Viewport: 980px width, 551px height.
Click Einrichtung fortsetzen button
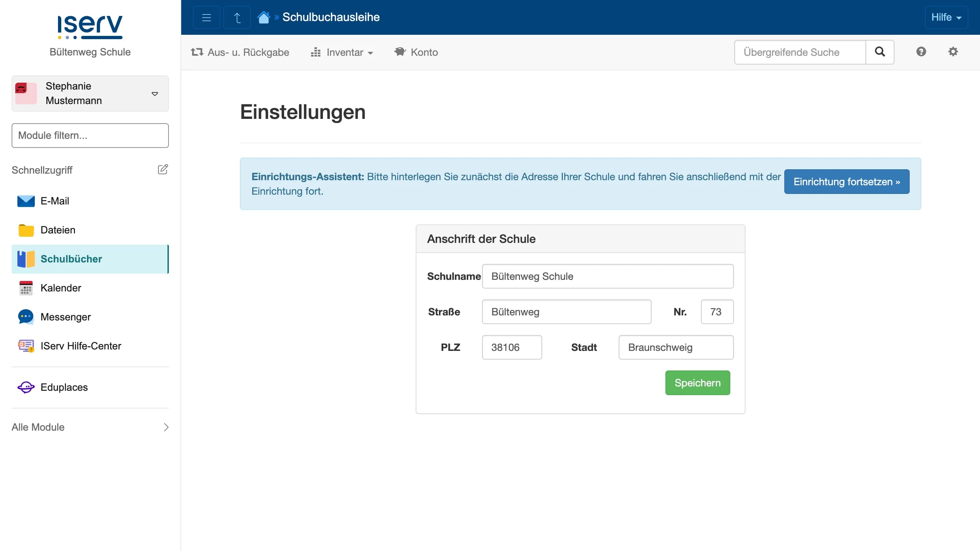[847, 182]
